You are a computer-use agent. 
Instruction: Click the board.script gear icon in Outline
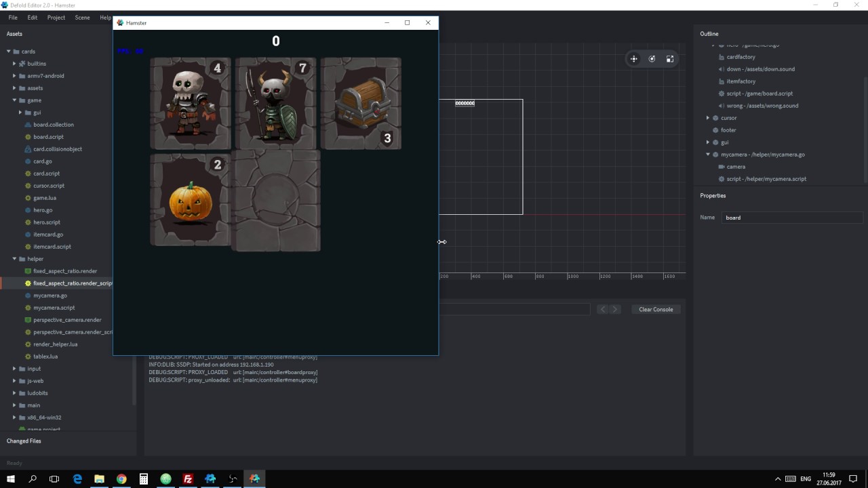point(722,94)
